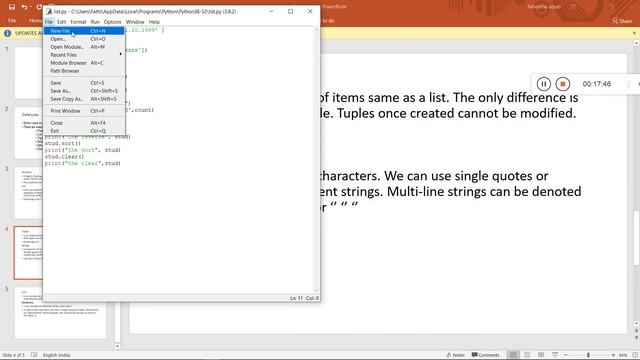The width and height of the screenshot is (640, 360).
Task: Choose Module Browser menu entry
Action: (x=84, y=63)
